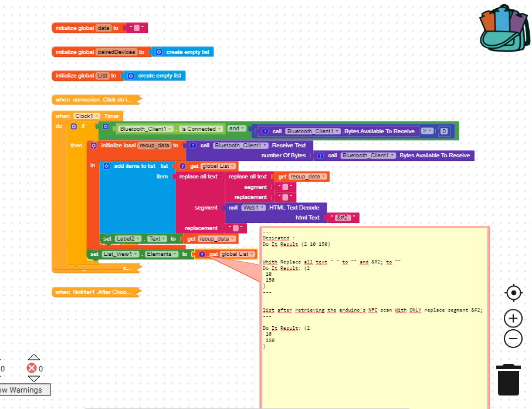Image resolution: width=532 pixels, height=409 pixels.
Task: Select collapsed 'when Notifier1.After Choo...' block
Action: [96, 292]
